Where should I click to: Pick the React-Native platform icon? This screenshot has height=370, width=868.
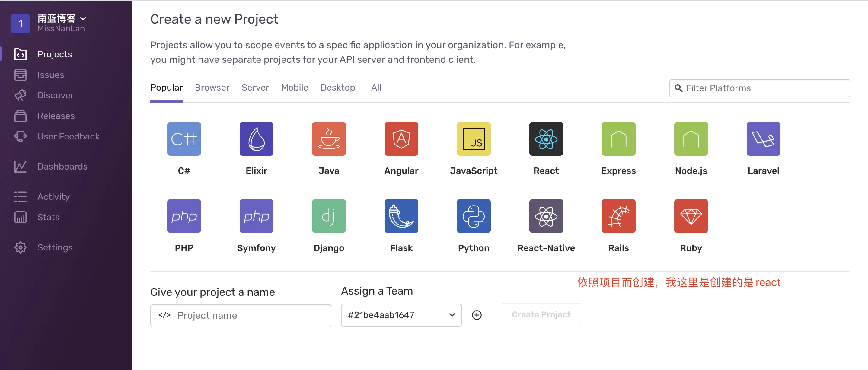tap(546, 216)
